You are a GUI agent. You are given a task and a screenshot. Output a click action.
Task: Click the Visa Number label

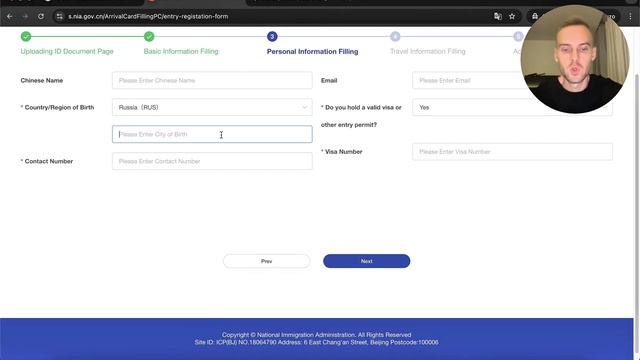[344, 151]
